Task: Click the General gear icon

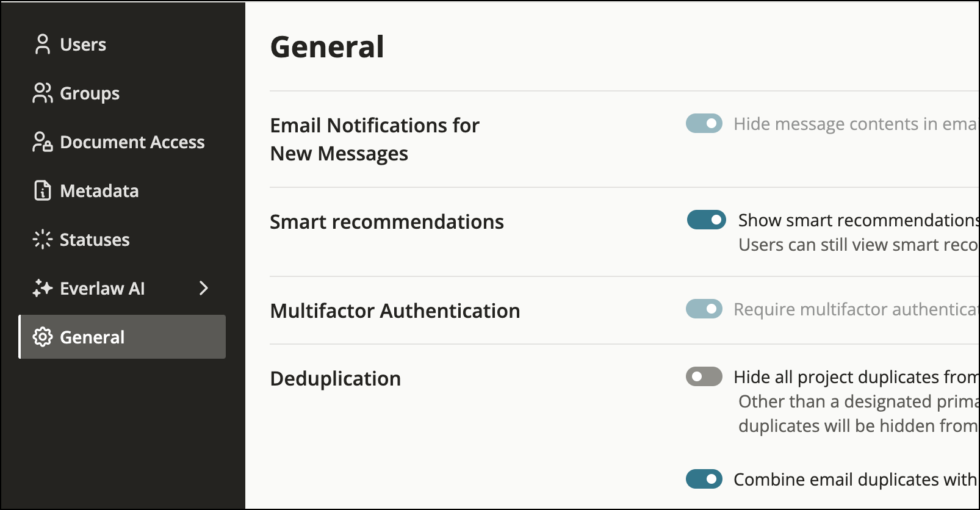Action: [42, 337]
